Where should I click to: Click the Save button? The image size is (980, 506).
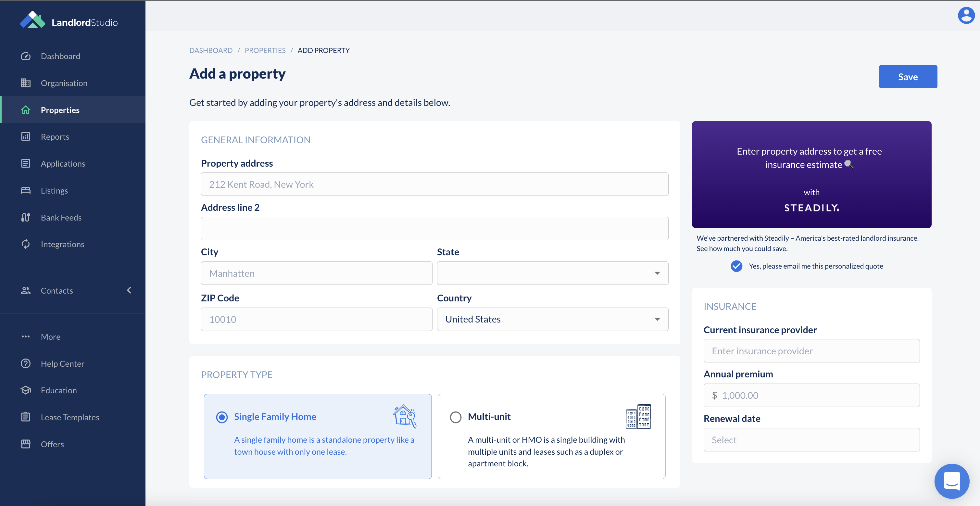point(908,76)
